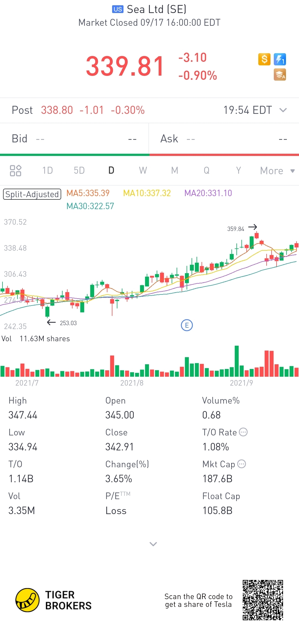Tap the Tesla share QR code
This screenshot has height=644, width=299.
(263, 600)
